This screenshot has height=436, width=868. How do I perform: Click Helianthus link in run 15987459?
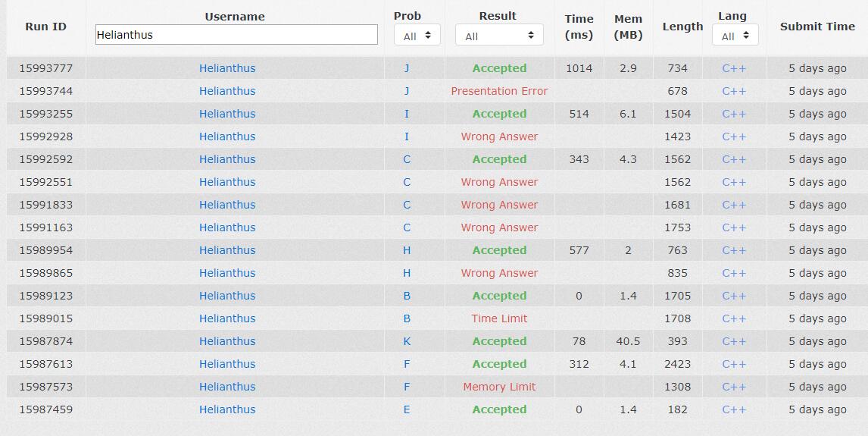[x=227, y=409]
